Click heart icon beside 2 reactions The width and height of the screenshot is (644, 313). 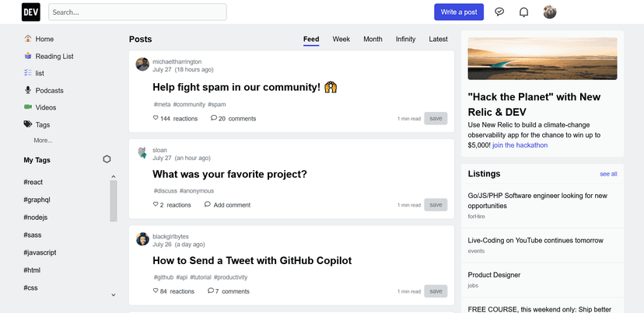(x=156, y=204)
